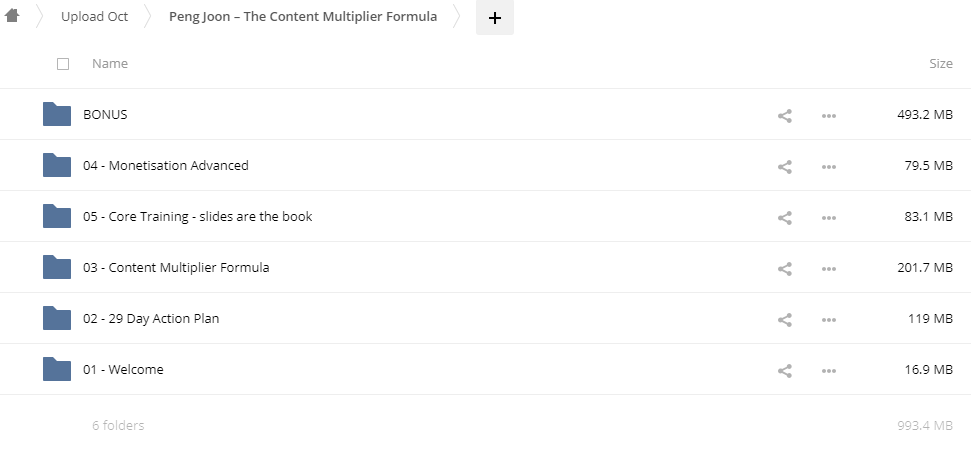Click the 02 - 29 Day Action Plan folder icon

pyautogui.click(x=57, y=319)
